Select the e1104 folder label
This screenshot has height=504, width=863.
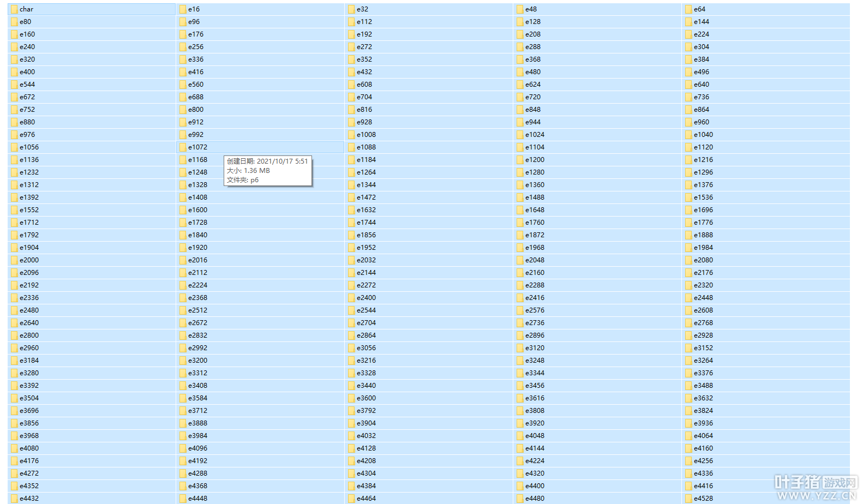pyautogui.click(x=535, y=147)
